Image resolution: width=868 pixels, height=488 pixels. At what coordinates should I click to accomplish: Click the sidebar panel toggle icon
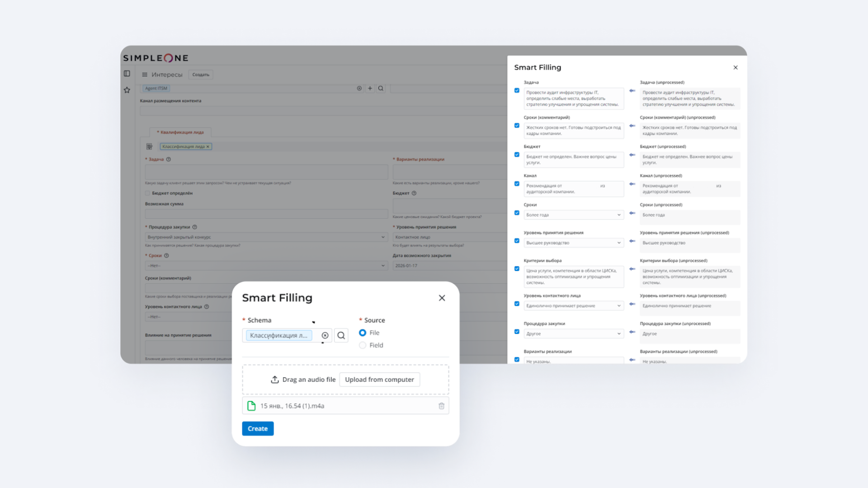(x=127, y=74)
